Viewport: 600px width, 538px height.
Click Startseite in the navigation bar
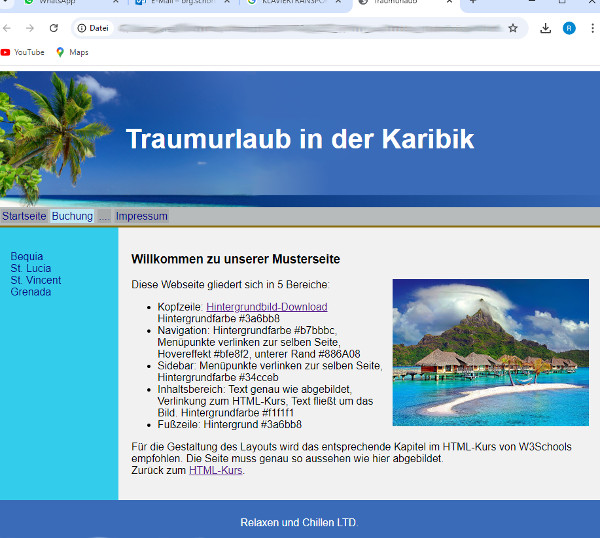[x=24, y=216]
